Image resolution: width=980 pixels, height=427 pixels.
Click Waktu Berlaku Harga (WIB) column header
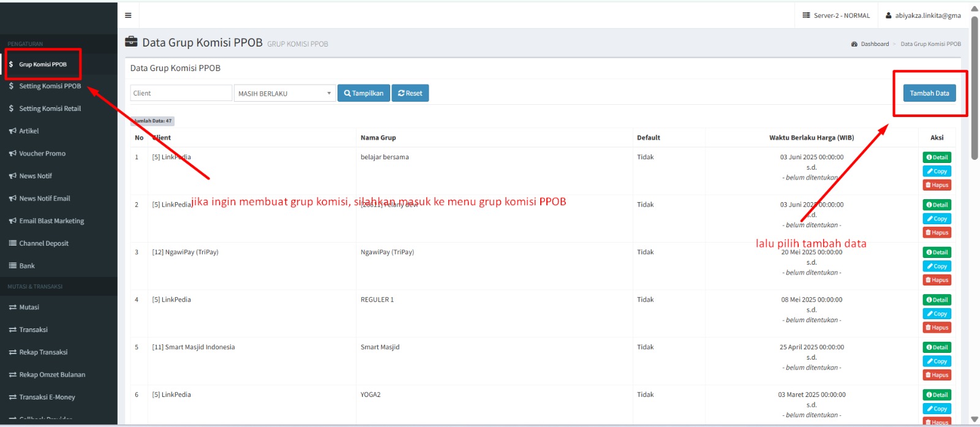click(x=812, y=138)
